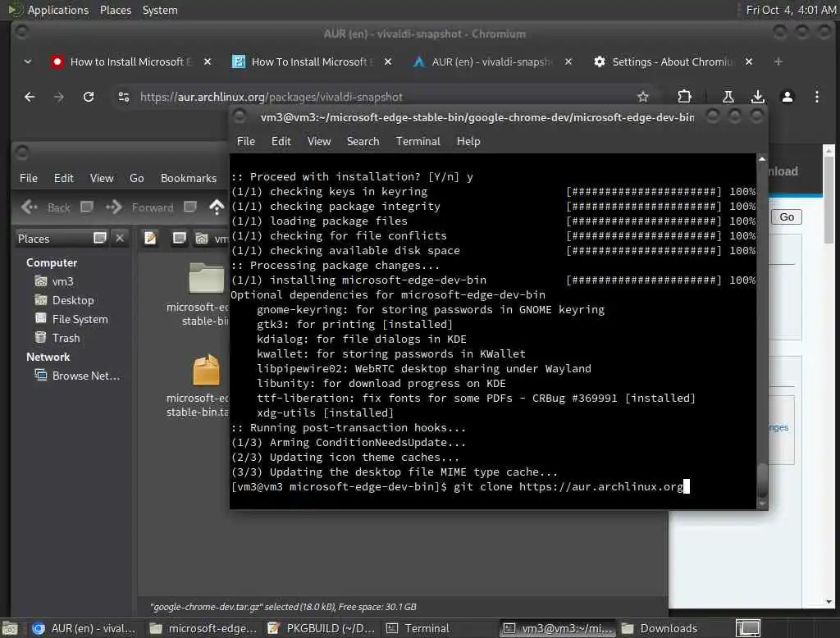Viewport: 840px width, 638px height.
Task: Switch to AUR Chromium taskbar window
Action: (x=83, y=628)
